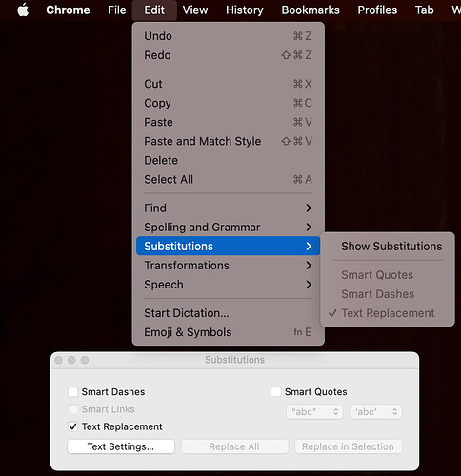Choose Paste in the Edit menu

(x=228, y=122)
